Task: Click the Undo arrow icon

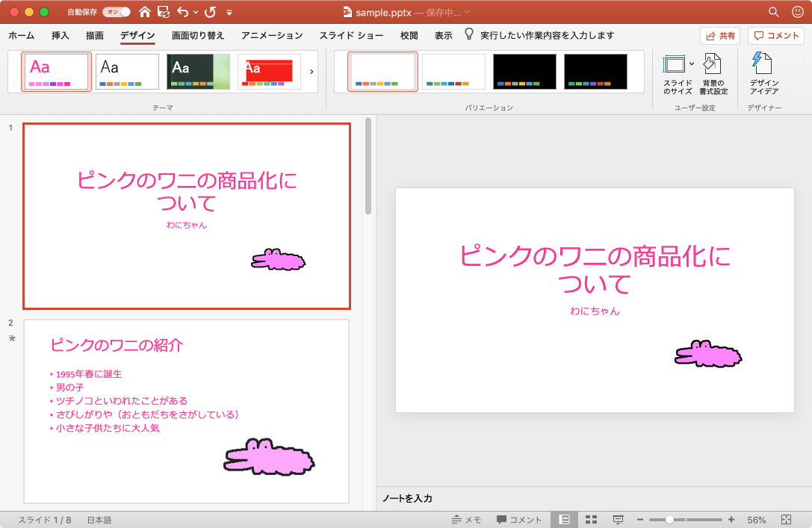Action: pos(182,12)
